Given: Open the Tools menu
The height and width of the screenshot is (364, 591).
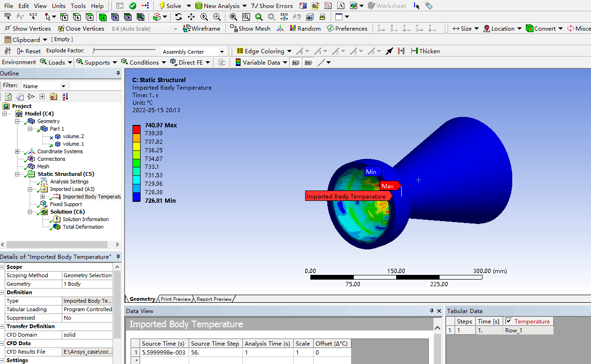Looking at the screenshot, I should tap(78, 6).
